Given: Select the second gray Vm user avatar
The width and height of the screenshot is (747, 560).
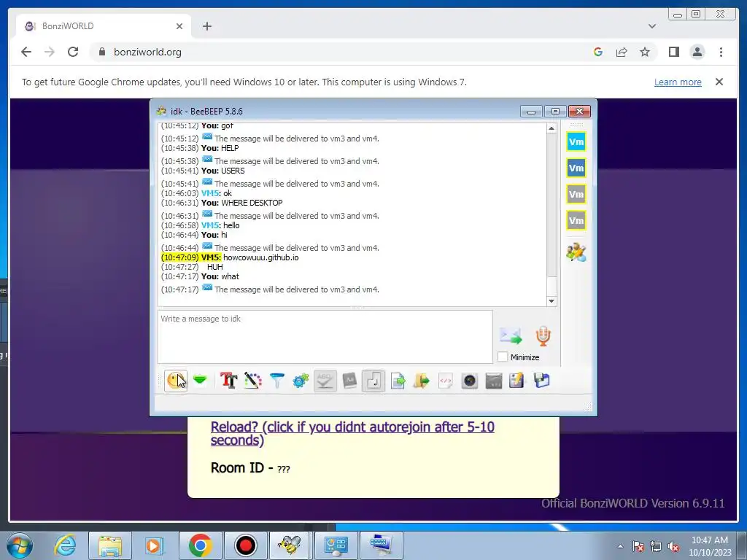Looking at the screenshot, I should tap(576, 220).
